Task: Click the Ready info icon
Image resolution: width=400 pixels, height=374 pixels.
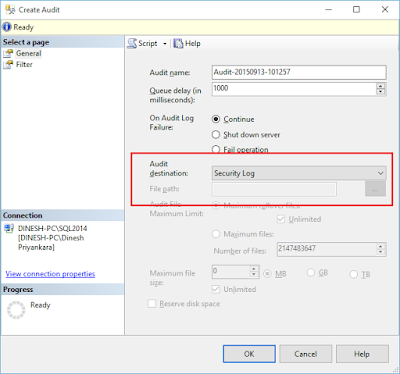Action: [7, 27]
